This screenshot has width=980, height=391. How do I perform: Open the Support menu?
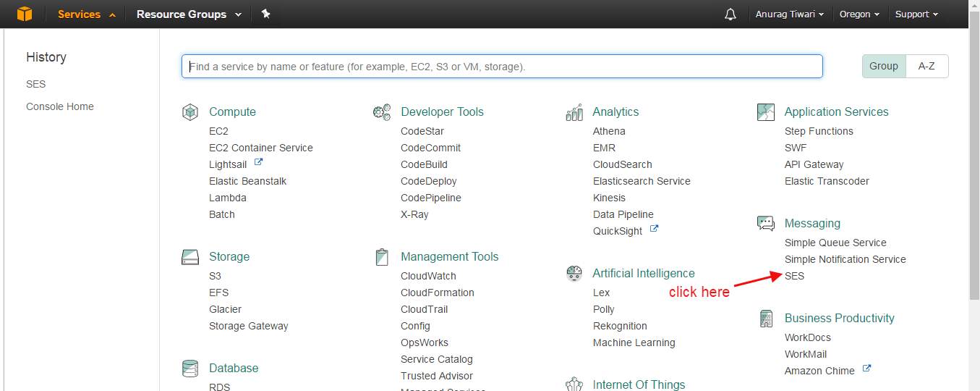(916, 14)
